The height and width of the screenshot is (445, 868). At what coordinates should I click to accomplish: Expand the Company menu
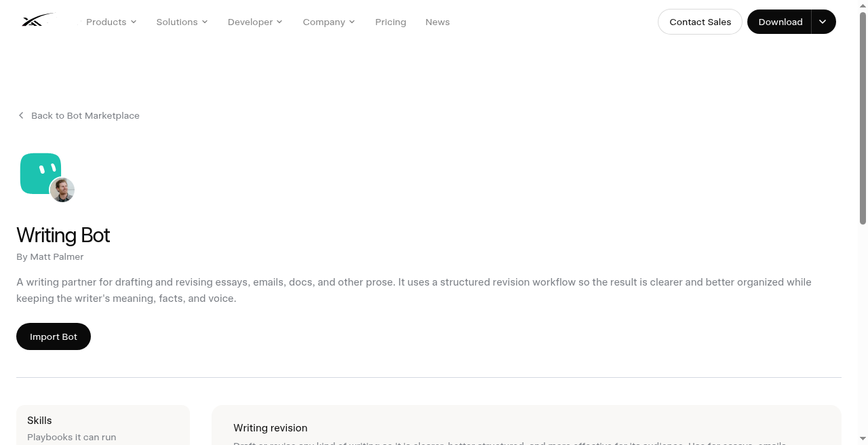click(329, 22)
